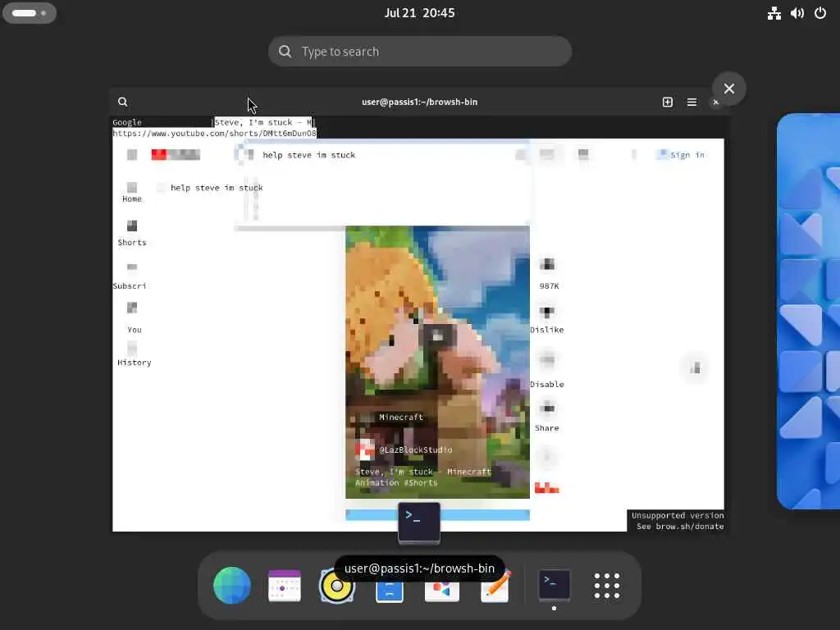Click the terminal icon badge on window preview
This screenshot has height=630, width=840.
click(419, 523)
